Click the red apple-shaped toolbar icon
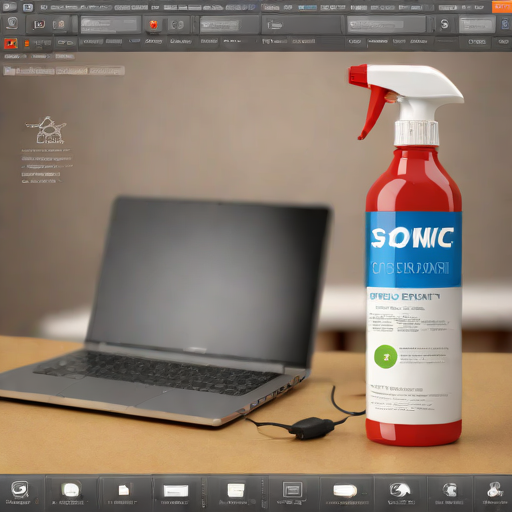The image size is (512, 512). (153, 24)
